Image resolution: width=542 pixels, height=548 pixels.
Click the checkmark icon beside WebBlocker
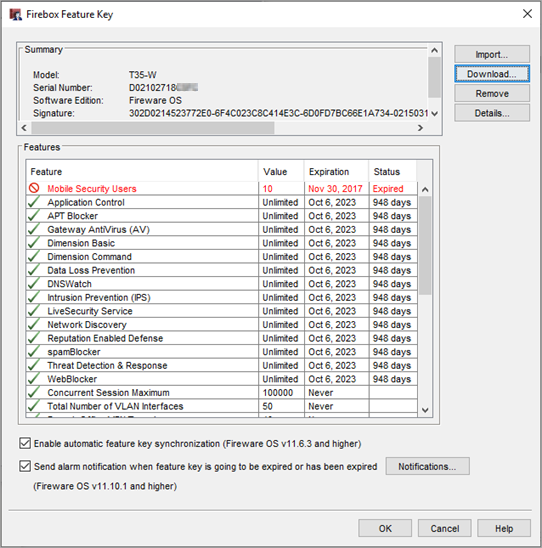coord(34,379)
